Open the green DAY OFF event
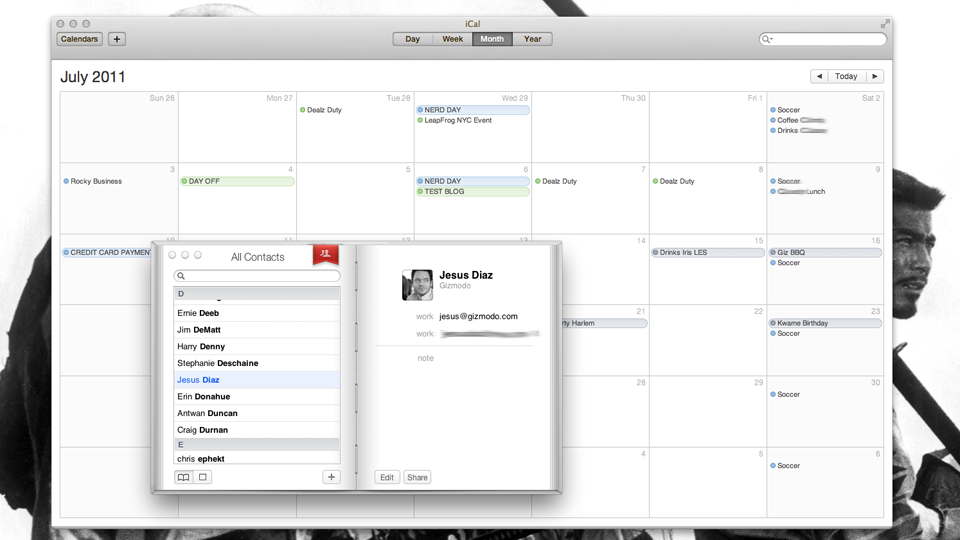The image size is (960, 540). [x=237, y=181]
